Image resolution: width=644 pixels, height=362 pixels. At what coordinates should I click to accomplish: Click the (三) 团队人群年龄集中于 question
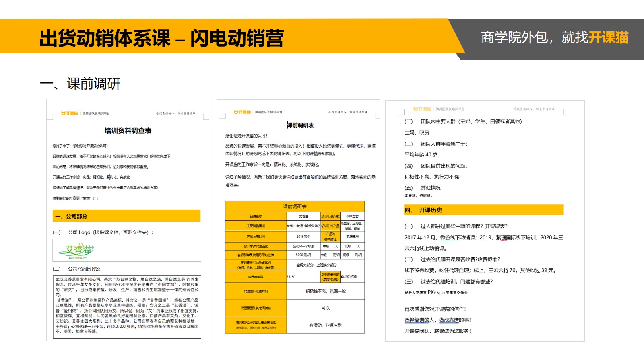point(436,144)
